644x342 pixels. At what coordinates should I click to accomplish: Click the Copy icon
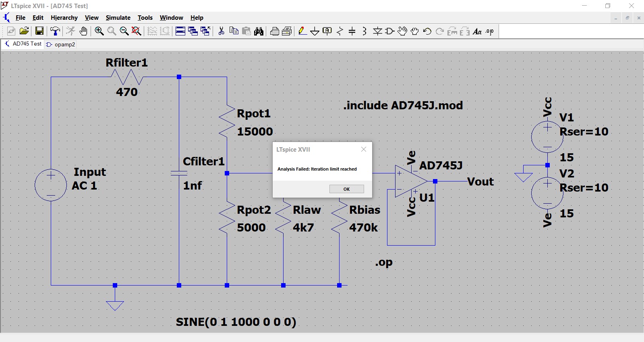tap(234, 31)
